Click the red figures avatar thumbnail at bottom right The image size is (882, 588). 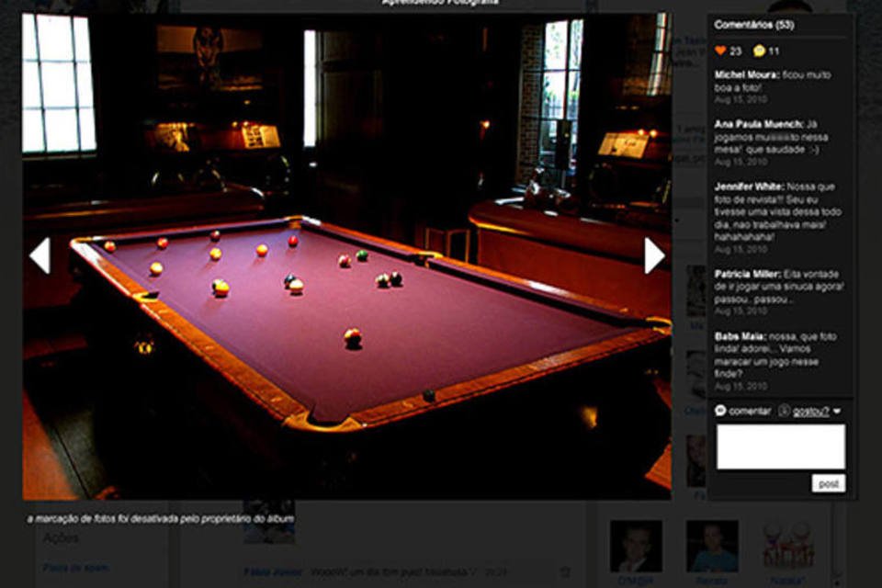pos(788,546)
